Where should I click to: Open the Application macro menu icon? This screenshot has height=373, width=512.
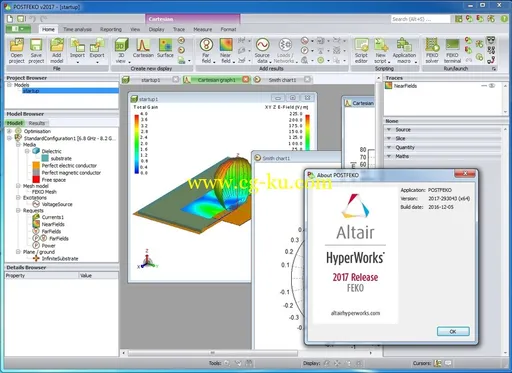tap(404, 51)
